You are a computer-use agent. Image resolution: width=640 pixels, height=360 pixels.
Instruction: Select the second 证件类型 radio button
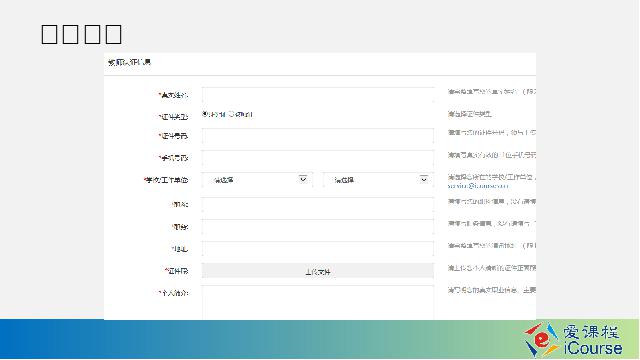click(x=231, y=114)
